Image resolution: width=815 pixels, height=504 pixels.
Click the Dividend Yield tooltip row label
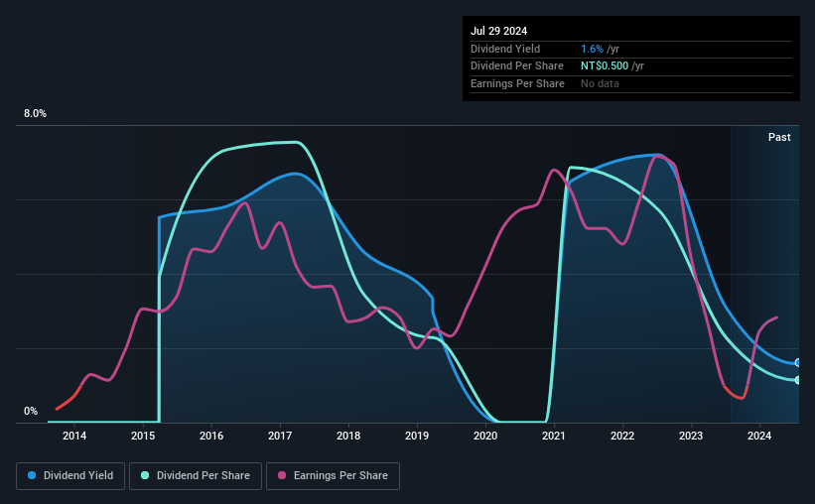505,49
